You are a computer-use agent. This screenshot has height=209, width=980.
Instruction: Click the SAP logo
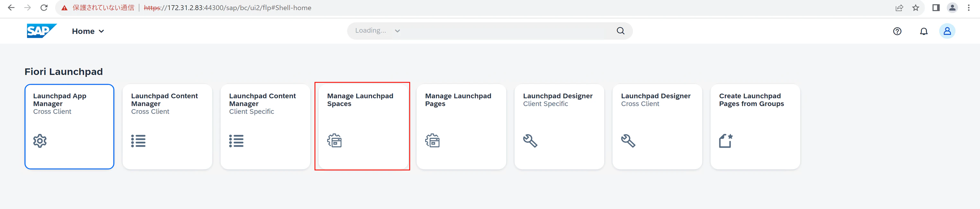tap(41, 31)
